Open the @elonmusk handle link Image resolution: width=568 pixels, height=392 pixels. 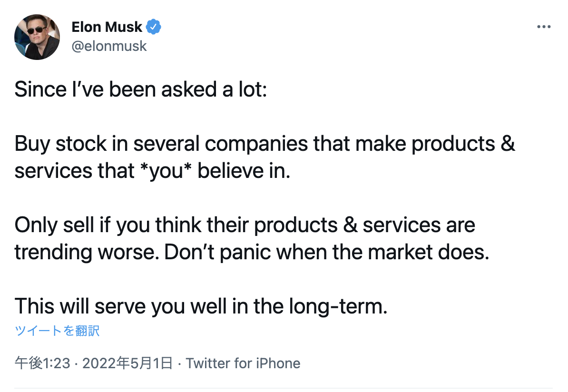coord(109,46)
